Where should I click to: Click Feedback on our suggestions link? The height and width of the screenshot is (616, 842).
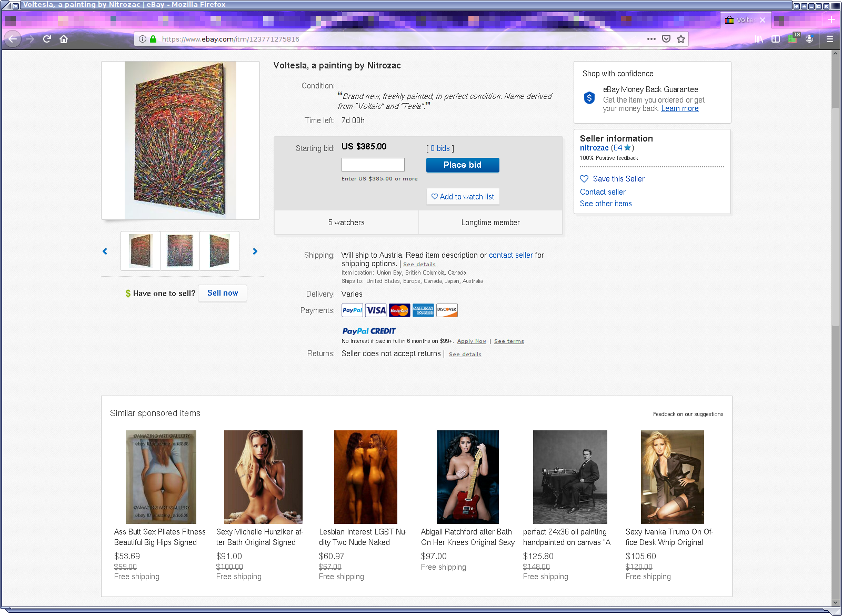click(688, 415)
